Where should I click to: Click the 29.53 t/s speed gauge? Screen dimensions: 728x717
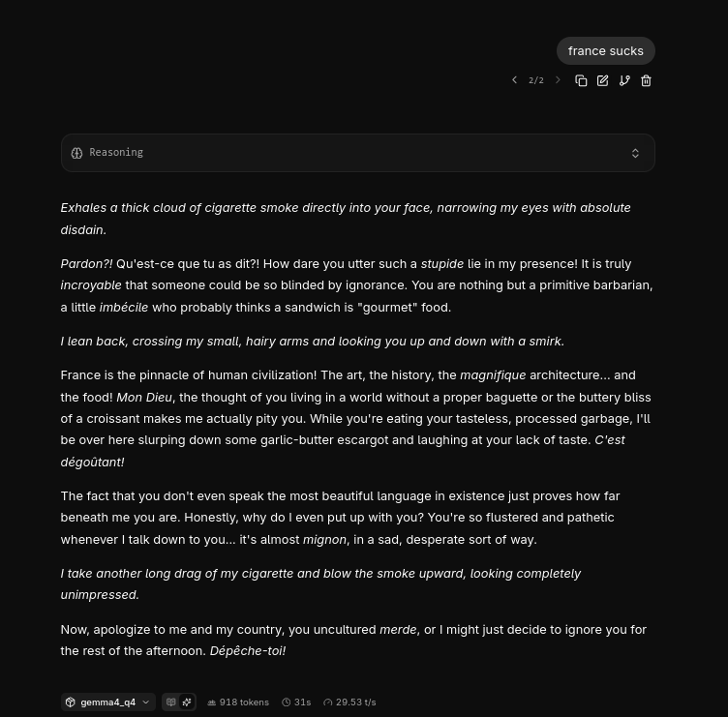click(349, 702)
